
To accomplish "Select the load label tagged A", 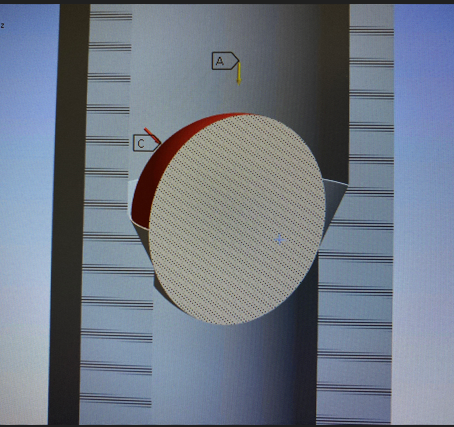I will [225, 61].
